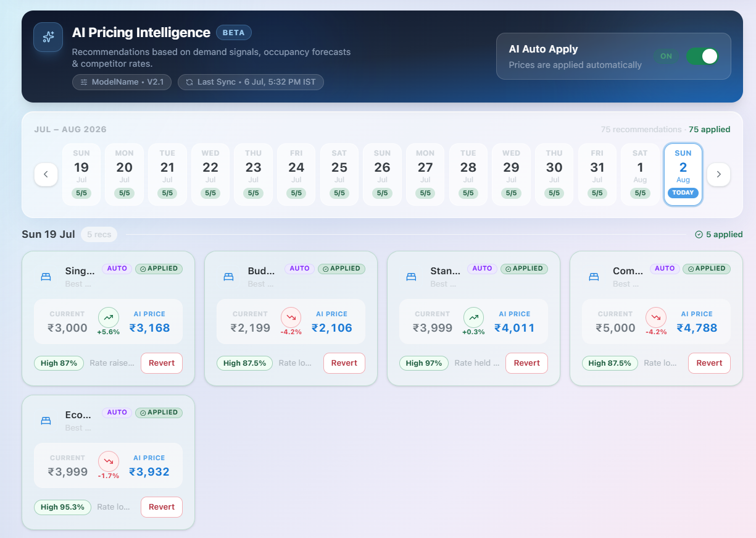Click the BETA badge

[234, 33]
